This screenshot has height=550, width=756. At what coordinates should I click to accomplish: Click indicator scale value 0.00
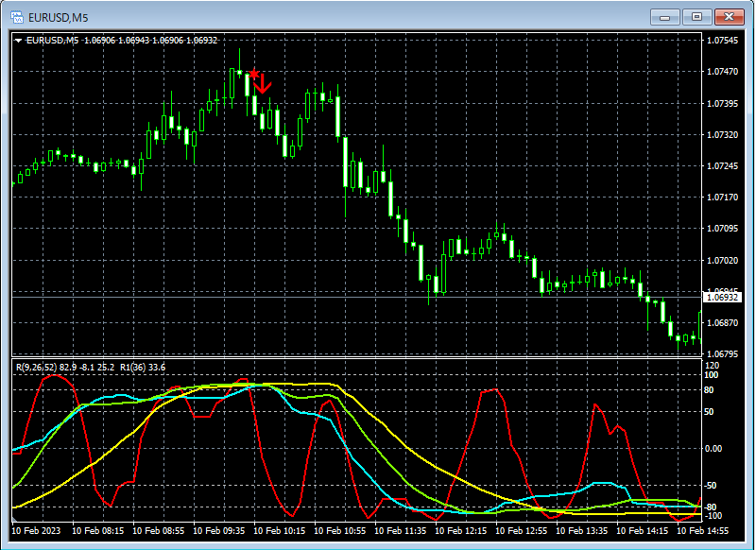click(x=713, y=449)
